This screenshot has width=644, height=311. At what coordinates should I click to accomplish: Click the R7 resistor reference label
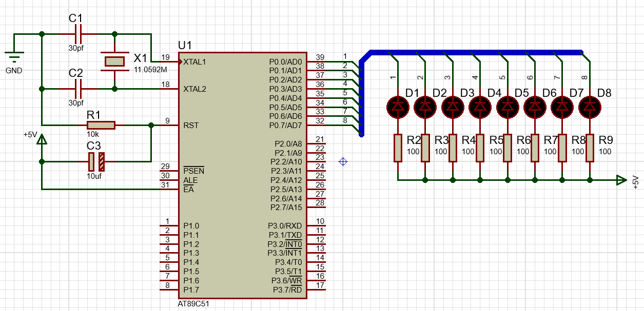point(551,140)
